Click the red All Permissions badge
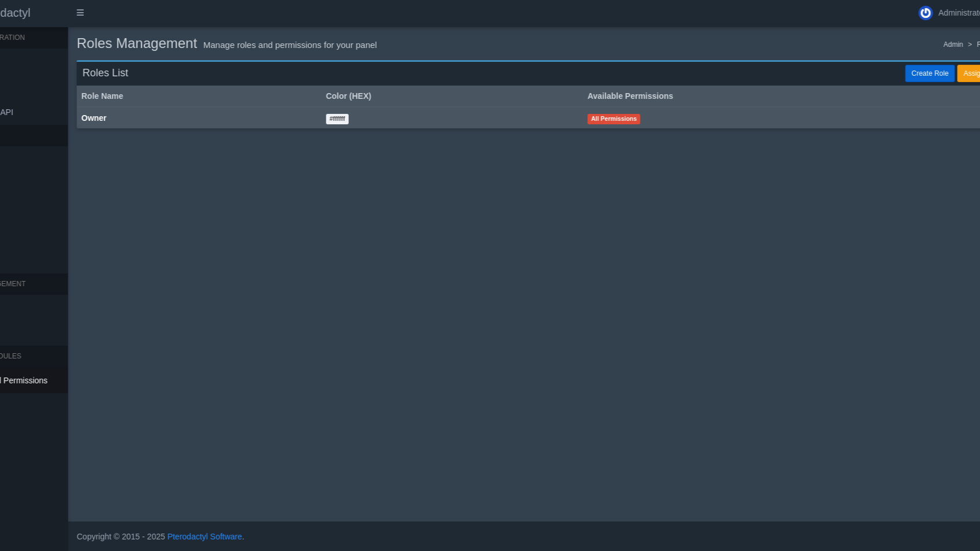The width and height of the screenshot is (980, 551). point(613,119)
